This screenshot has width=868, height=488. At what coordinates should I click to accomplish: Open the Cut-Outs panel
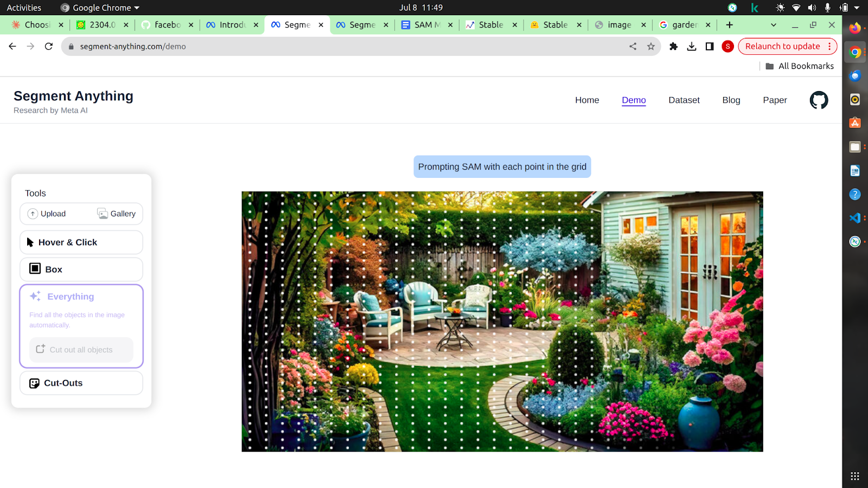(81, 383)
